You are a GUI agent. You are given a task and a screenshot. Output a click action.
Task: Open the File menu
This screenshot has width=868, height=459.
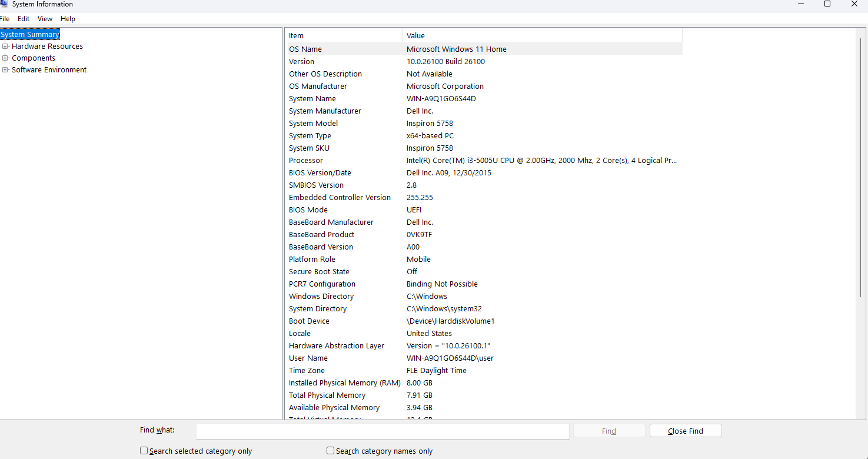coord(5,19)
